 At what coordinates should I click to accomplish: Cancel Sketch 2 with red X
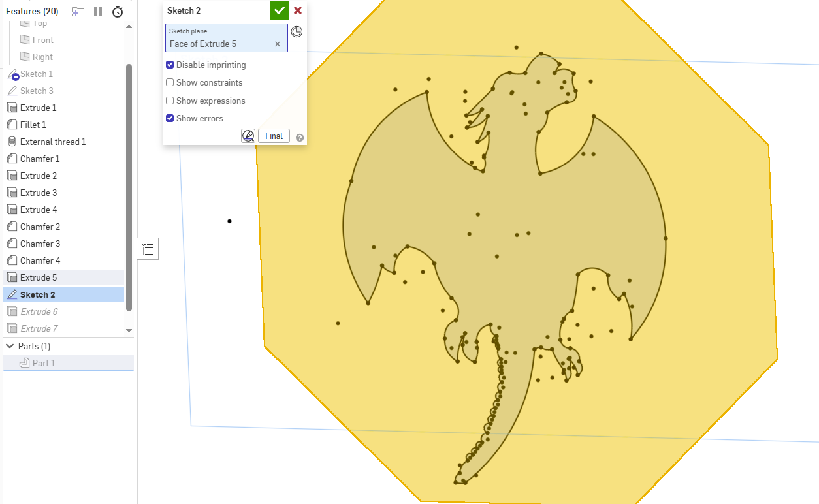pos(298,10)
